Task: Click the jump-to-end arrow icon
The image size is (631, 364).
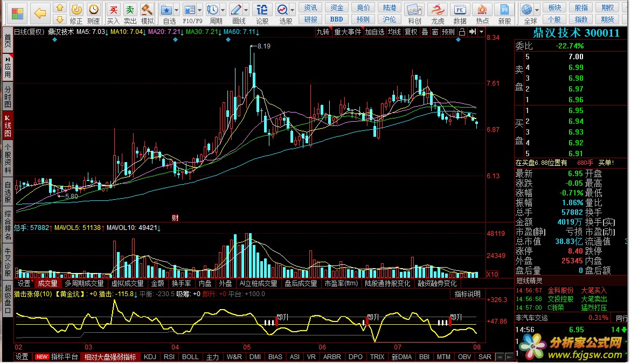Action: (473, 32)
